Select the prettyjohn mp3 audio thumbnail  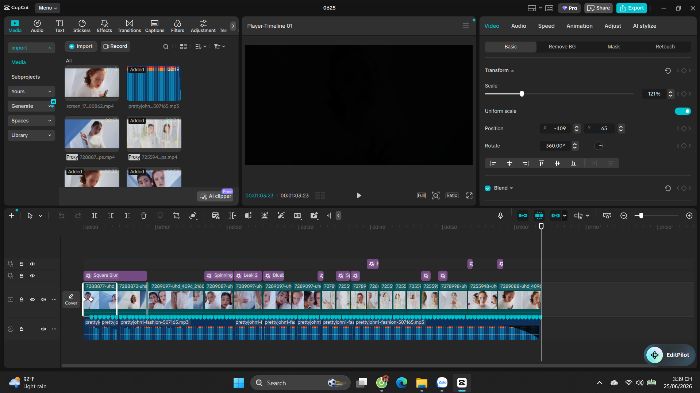(154, 84)
